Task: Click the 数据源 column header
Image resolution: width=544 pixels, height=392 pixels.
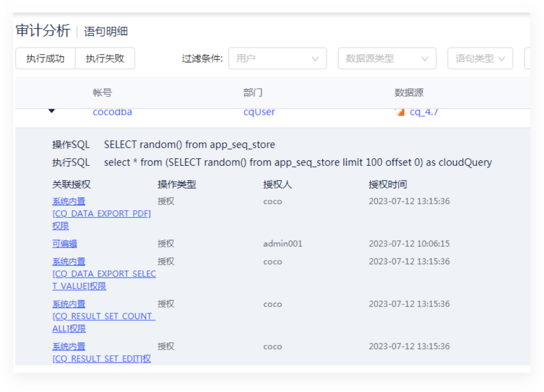Action: tap(409, 93)
